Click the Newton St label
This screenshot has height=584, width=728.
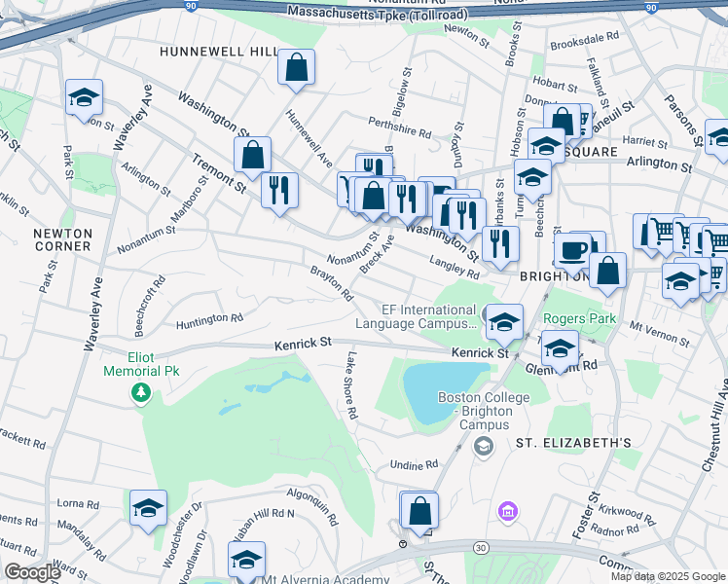click(466, 36)
